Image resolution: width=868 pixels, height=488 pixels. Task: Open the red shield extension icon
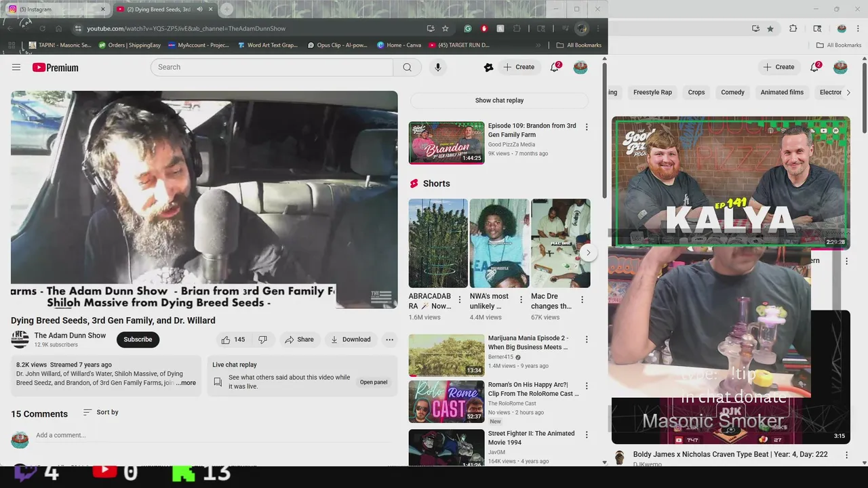484,28
